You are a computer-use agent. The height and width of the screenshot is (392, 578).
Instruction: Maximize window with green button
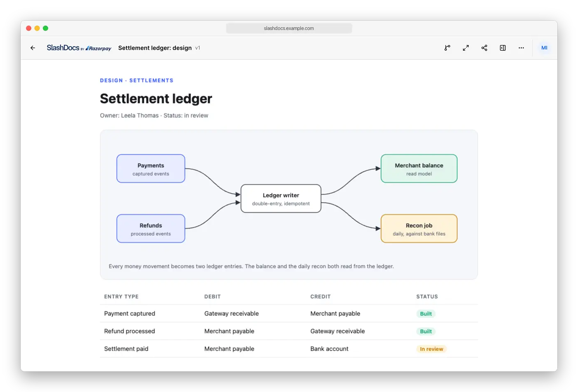pyautogui.click(x=45, y=28)
